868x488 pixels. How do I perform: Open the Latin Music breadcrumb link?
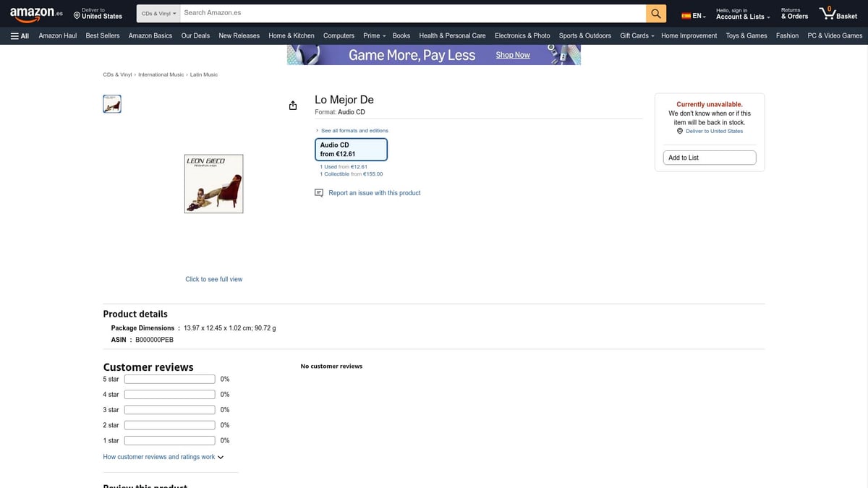(204, 74)
